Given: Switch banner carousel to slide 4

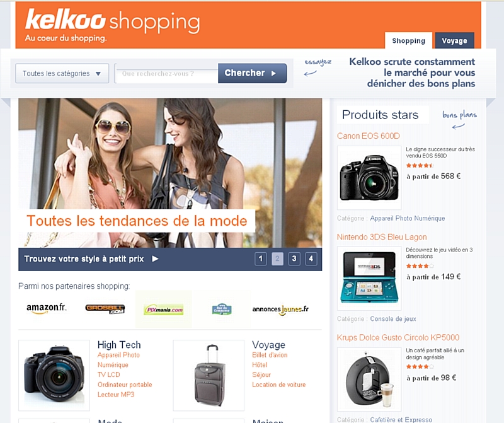Looking at the screenshot, I should (311, 258).
